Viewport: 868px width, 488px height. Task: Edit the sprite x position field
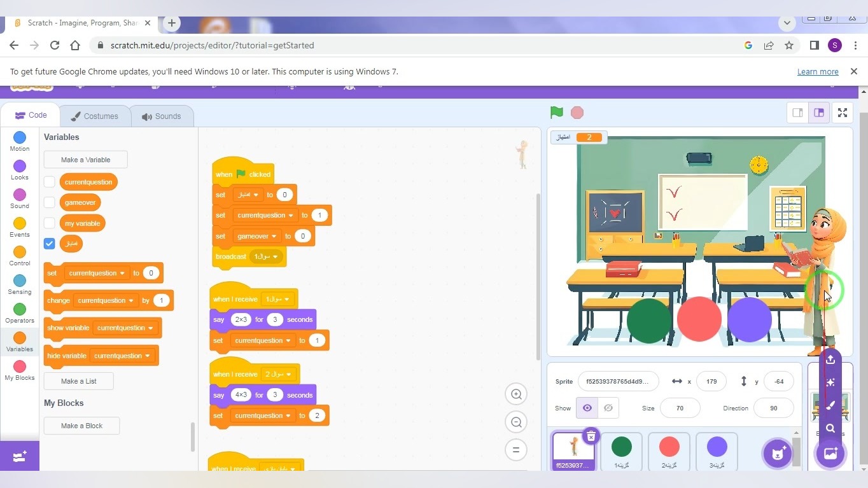coord(711,382)
